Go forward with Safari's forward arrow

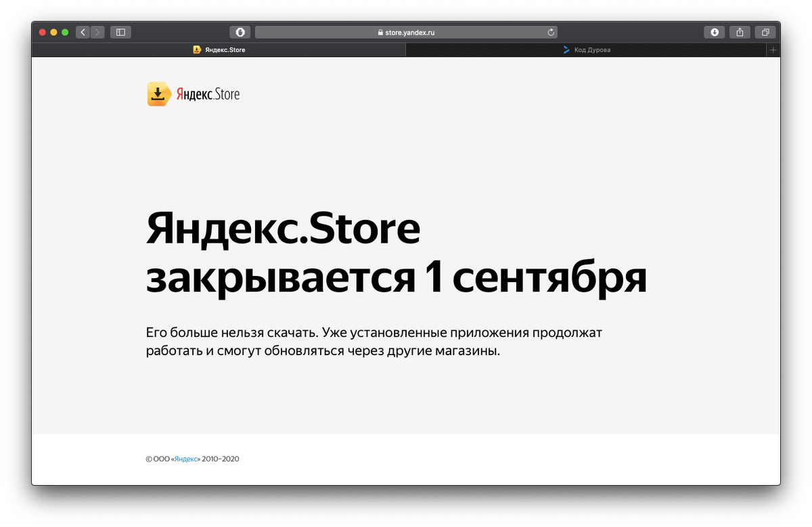[x=97, y=32]
